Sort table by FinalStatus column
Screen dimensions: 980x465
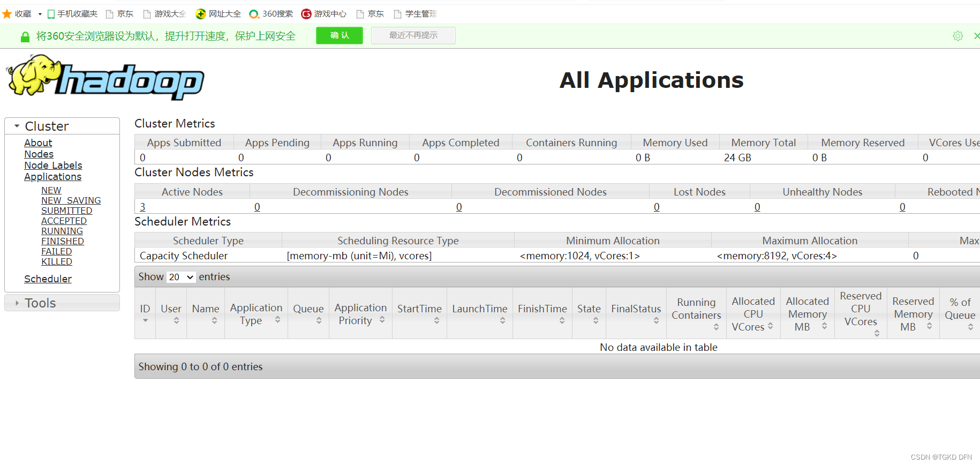[x=657, y=320]
